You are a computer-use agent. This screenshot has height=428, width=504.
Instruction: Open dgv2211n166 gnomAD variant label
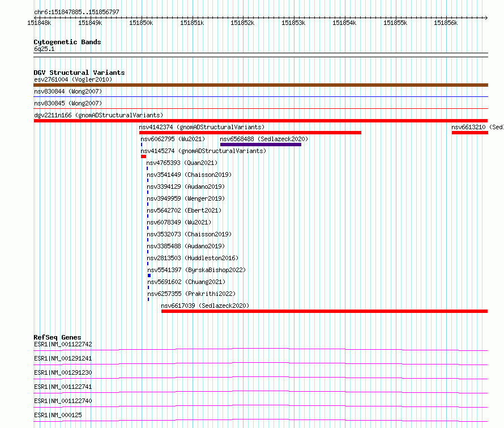click(99, 115)
